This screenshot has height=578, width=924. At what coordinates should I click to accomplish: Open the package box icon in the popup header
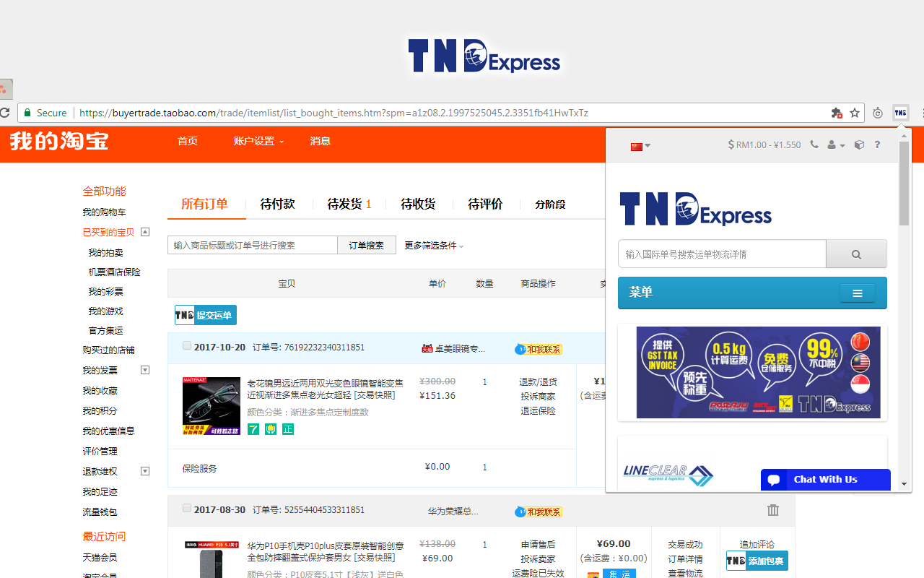[859, 144]
